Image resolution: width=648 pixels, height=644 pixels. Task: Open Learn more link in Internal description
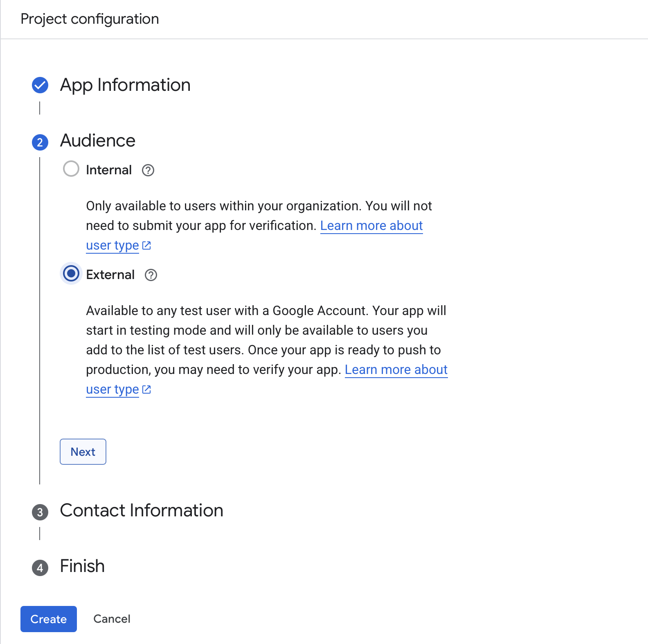coord(371,226)
